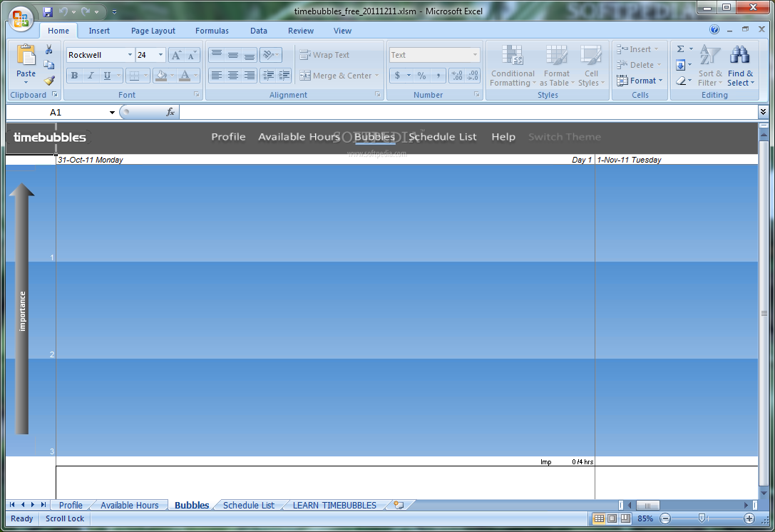Expand the formula bar
The image size is (775, 532).
click(763, 112)
